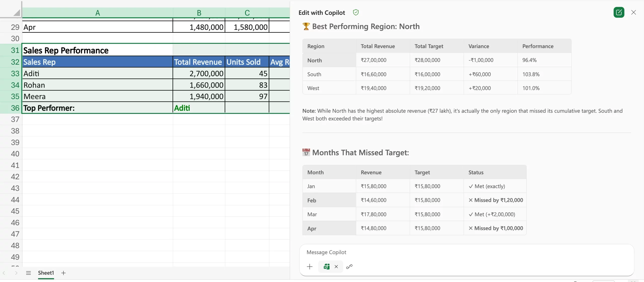Select column B header

click(198, 13)
